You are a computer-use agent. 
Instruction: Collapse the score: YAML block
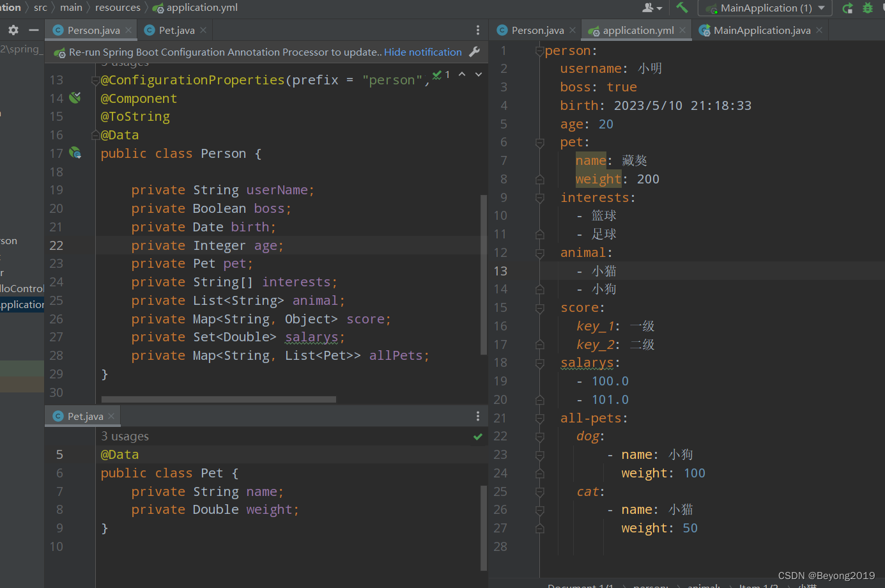tap(540, 308)
